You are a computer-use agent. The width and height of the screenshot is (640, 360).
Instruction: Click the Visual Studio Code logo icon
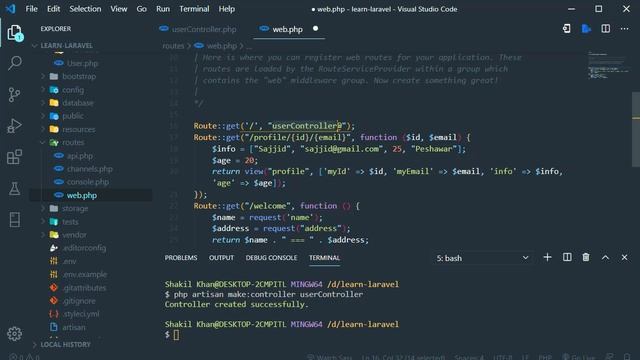tap(11, 9)
